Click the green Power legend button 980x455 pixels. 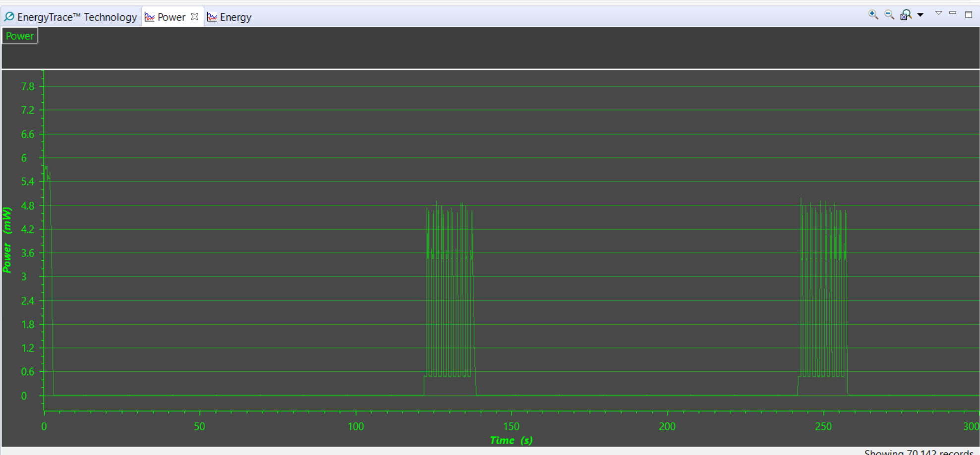coord(20,36)
